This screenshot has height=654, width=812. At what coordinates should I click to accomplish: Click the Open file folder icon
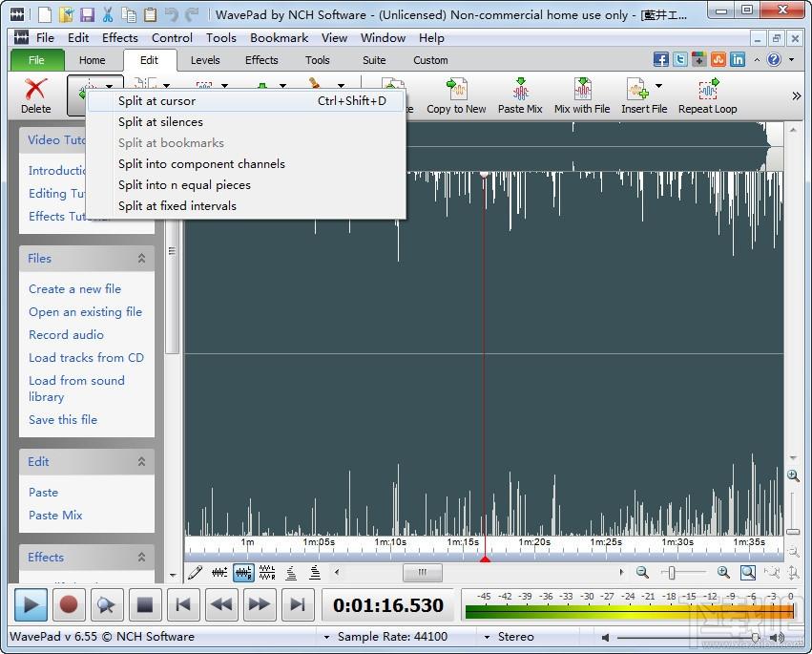[66, 14]
